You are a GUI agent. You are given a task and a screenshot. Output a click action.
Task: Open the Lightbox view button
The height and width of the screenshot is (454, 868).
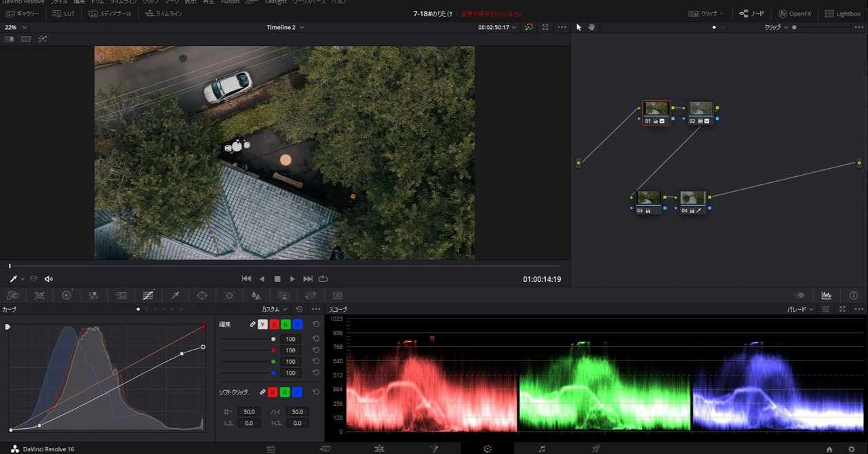coord(842,14)
